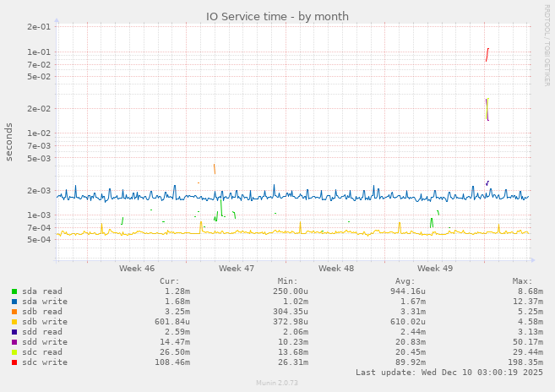This screenshot has width=555, height=392.
Task: Click the red sdc write spike on the graph
Action: (487, 55)
